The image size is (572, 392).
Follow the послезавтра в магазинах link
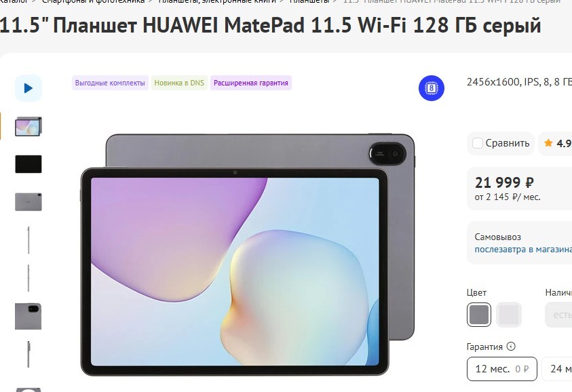[523, 250]
